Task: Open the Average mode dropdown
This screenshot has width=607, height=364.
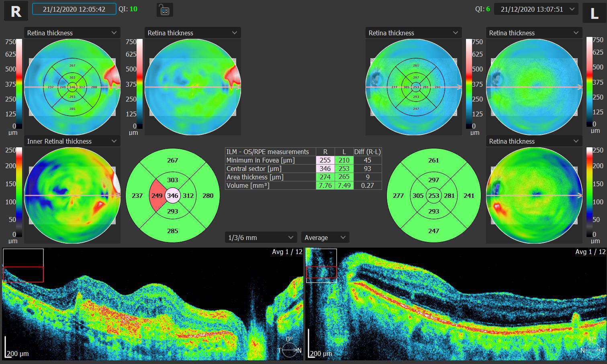Action: (x=325, y=238)
